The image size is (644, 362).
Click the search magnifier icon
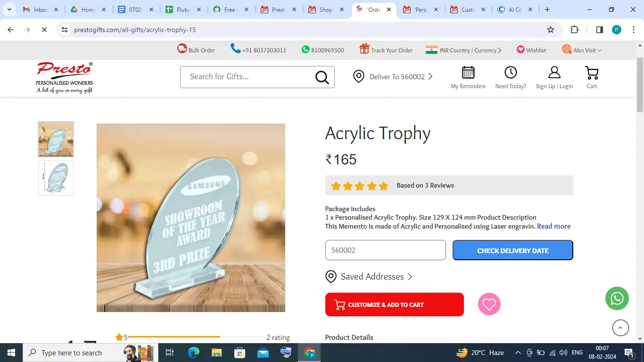pyautogui.click(x=322, y=77)
